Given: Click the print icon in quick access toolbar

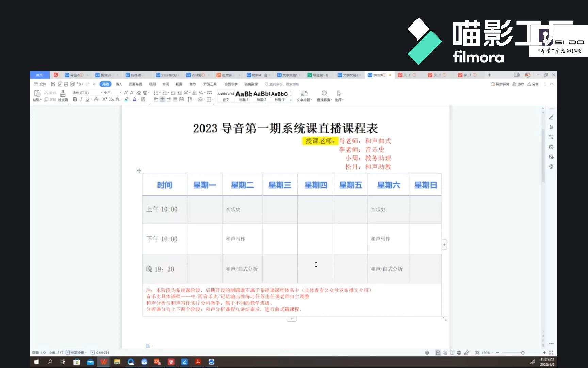Looking at the screenshot, I should pos(65,84).
